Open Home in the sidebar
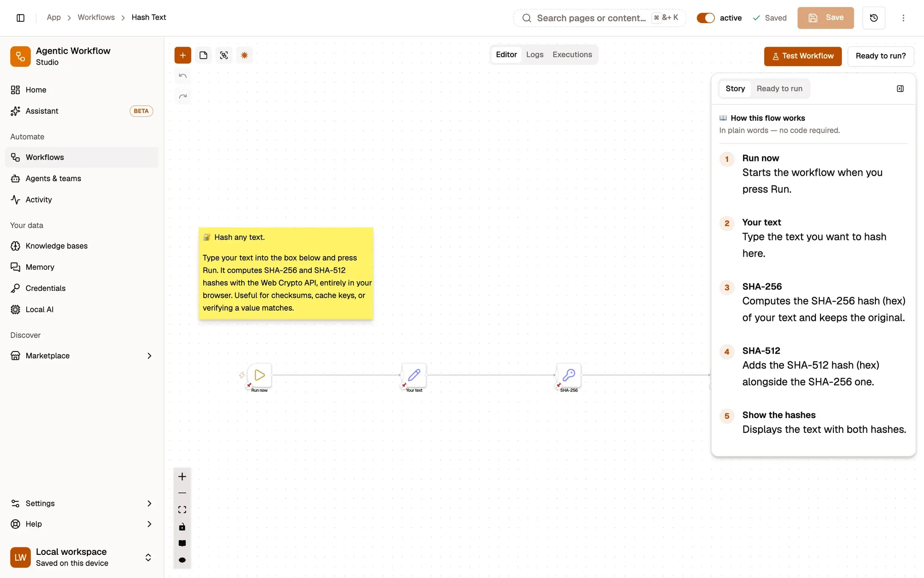 click(x=82, y=90)
